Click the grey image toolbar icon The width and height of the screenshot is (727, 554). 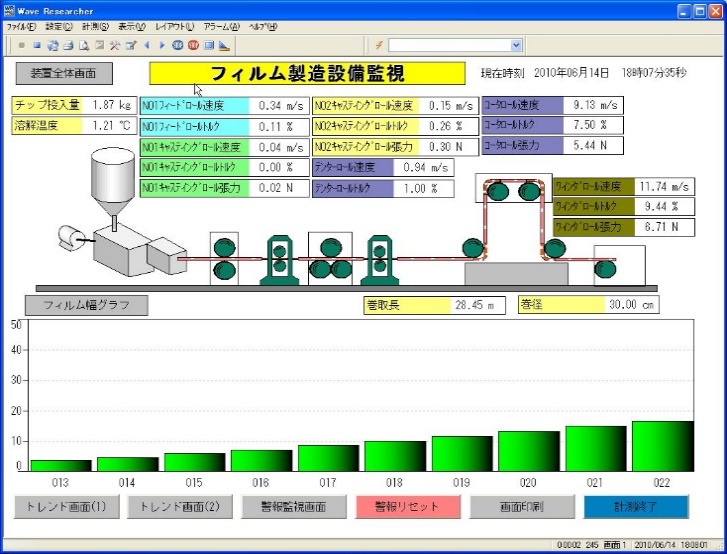99,45
